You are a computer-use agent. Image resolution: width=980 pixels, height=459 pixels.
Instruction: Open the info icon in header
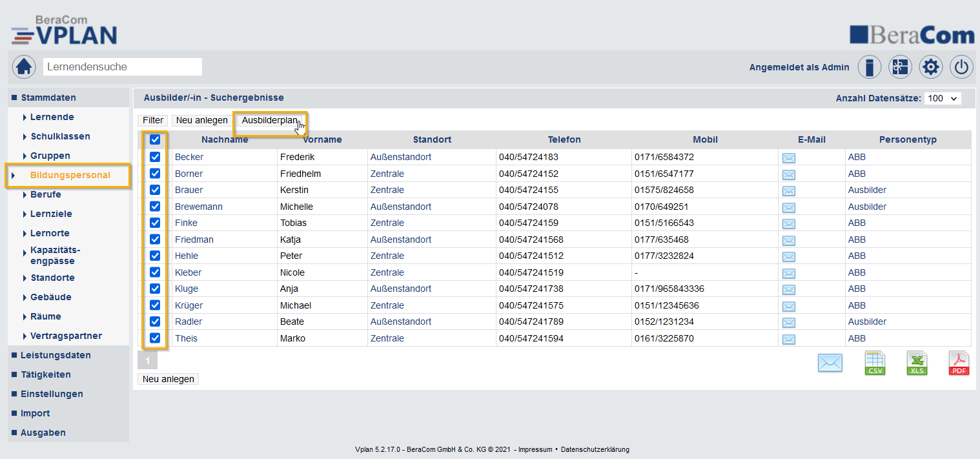(x=869, y=67)
